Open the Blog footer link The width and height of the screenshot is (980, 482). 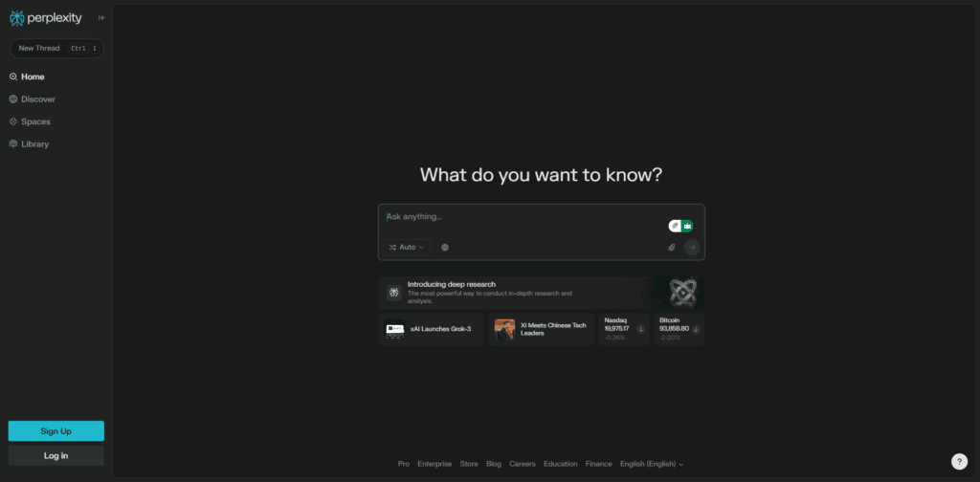[494, 464]
